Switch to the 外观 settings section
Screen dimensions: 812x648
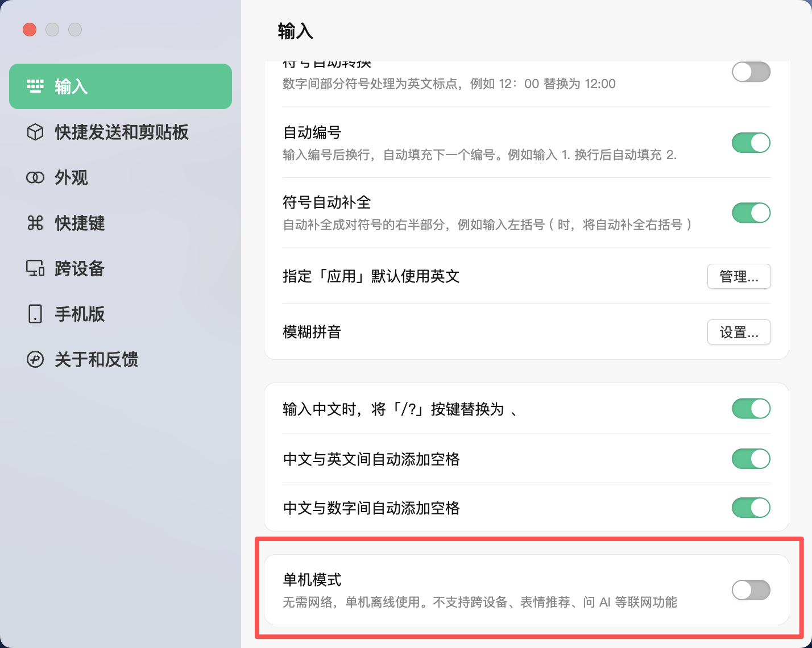tap(72, 177)
